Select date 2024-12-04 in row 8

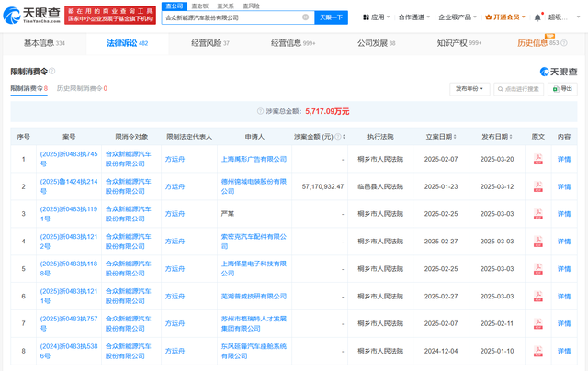coord(441,351)
